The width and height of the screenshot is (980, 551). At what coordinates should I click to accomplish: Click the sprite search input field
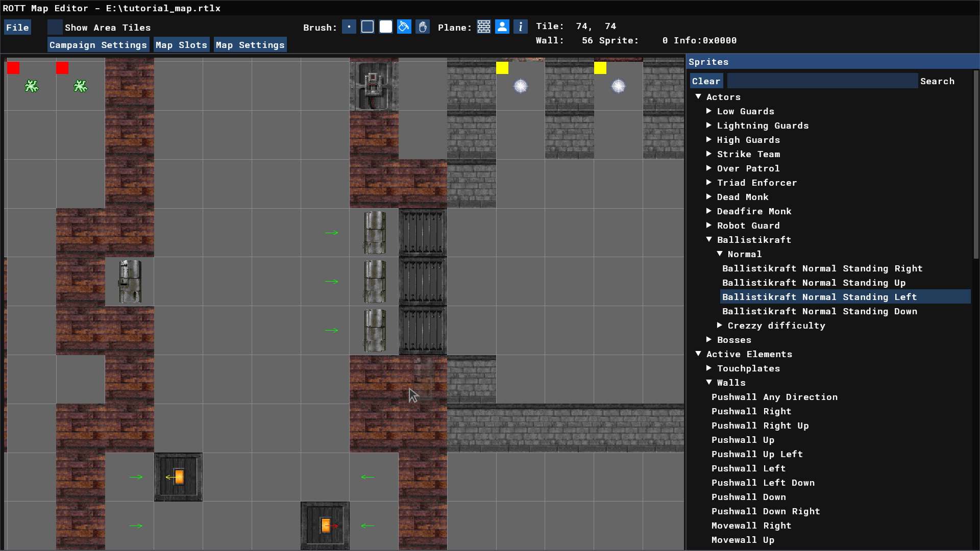pos(822,81)
